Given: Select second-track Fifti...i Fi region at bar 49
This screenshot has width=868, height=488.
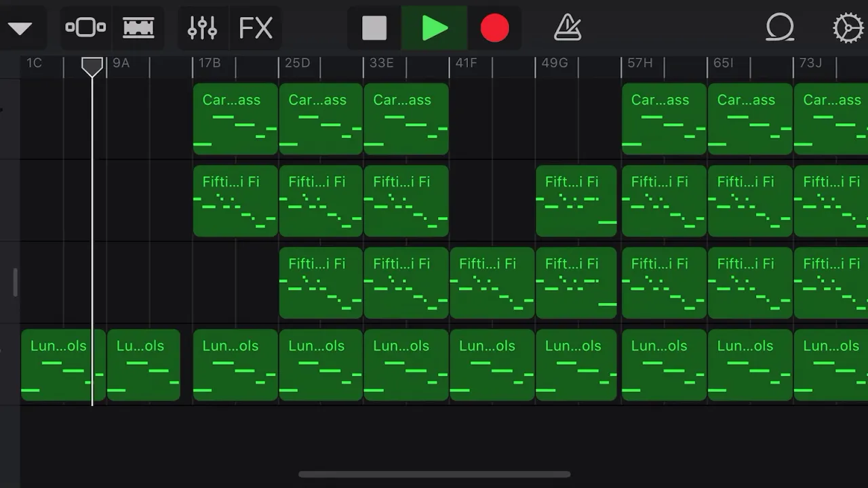Looking at the screenshot, I should tap(576, 201).
